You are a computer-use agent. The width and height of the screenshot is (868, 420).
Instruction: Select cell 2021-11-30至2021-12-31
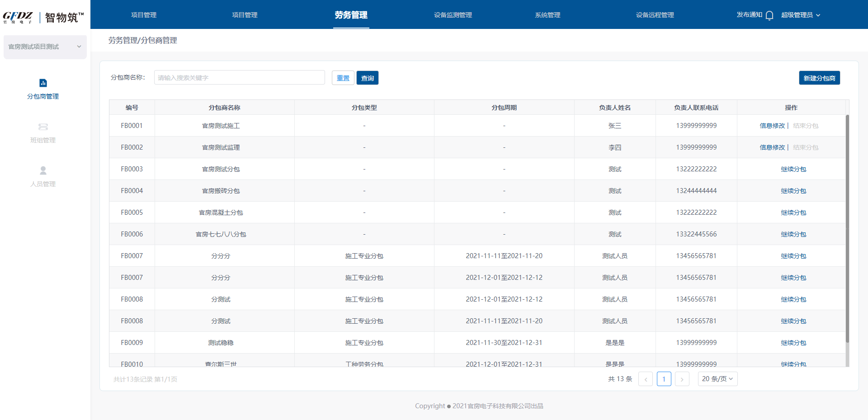tap(504, 343)
